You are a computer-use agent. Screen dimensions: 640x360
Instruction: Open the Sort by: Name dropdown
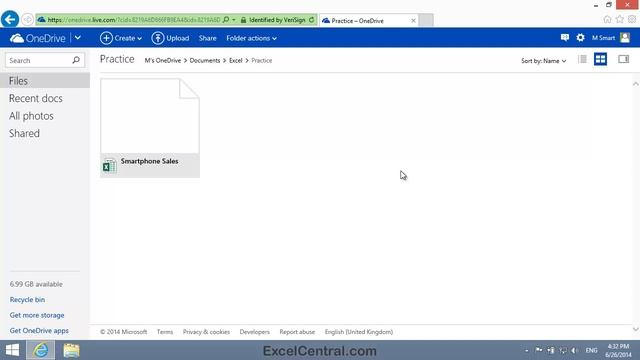[543, 61]
